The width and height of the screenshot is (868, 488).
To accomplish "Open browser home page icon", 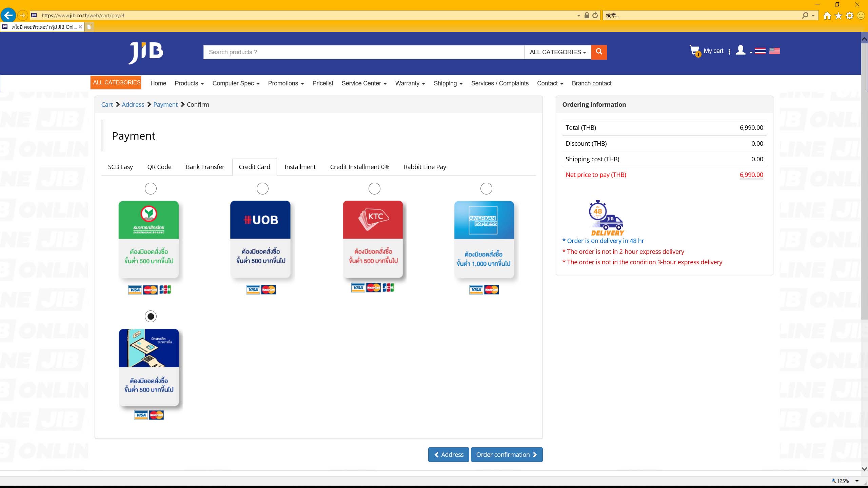I will pos(827,16).
